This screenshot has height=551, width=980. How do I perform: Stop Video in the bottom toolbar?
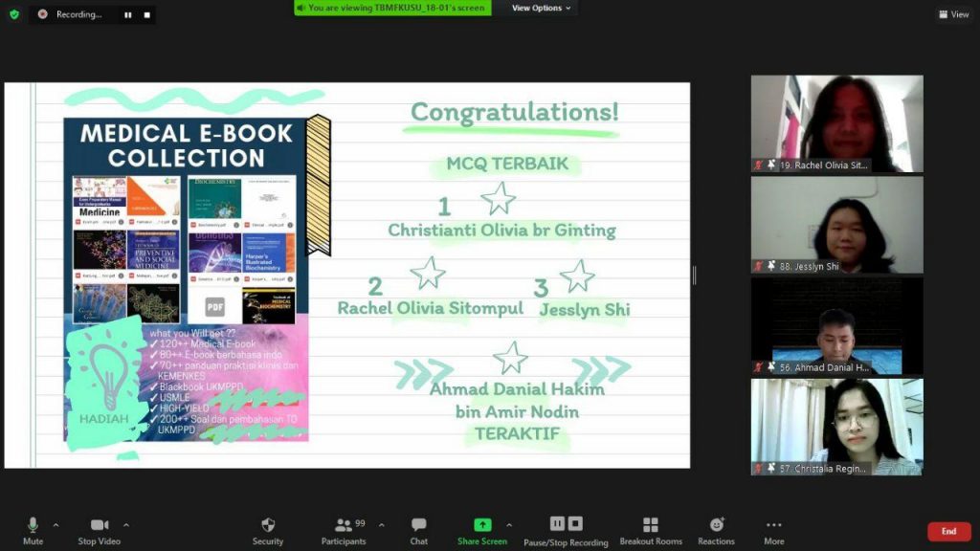100,530
